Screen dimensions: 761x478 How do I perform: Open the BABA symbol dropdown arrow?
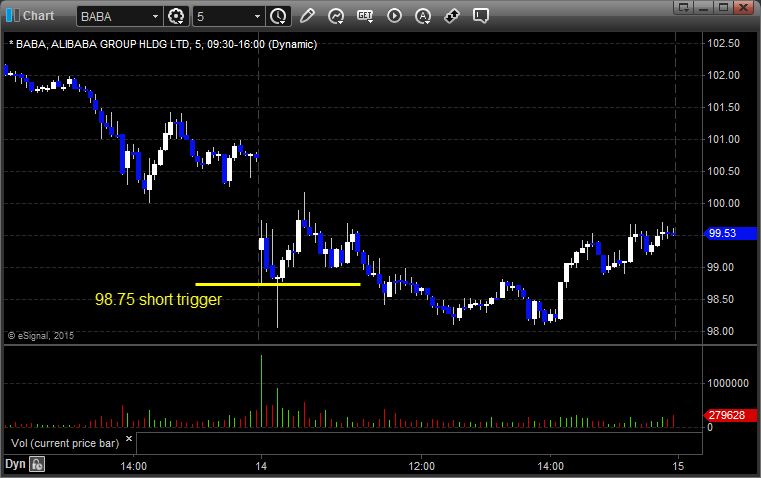click(155, 16)
